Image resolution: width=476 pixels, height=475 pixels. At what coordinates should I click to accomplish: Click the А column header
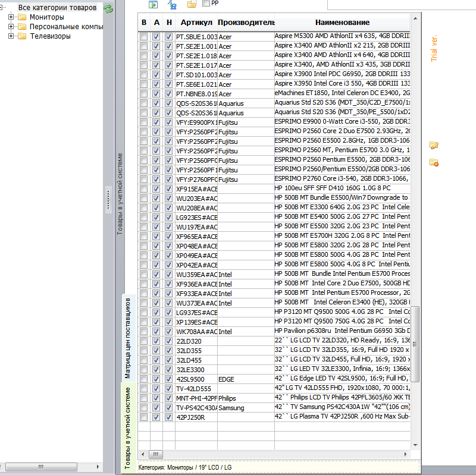(156, 23)
